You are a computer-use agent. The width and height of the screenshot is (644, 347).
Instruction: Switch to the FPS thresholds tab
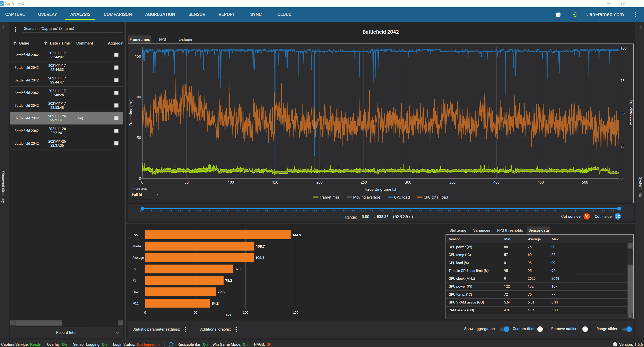510,230
